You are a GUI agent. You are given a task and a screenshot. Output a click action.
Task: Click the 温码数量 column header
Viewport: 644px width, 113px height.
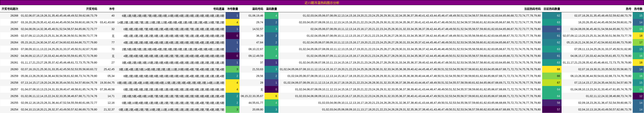tap(271, 9)
